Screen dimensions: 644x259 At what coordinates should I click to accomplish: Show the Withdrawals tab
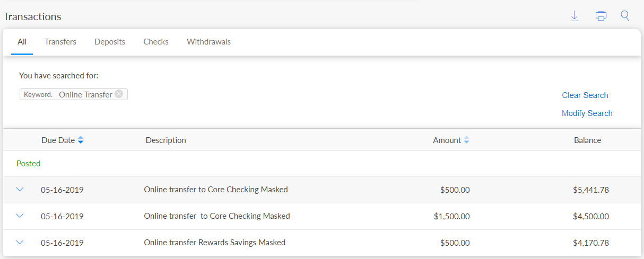point(208,42)
